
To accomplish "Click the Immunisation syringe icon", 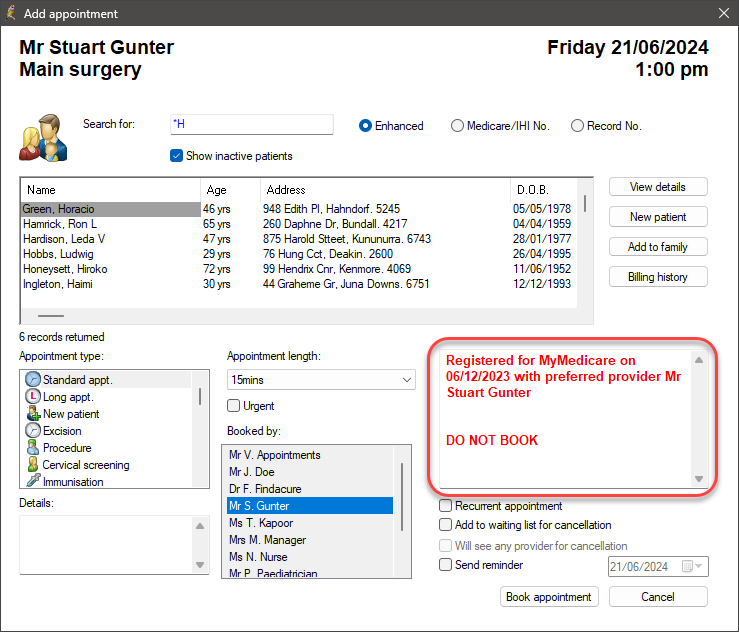I will point(33,481).
